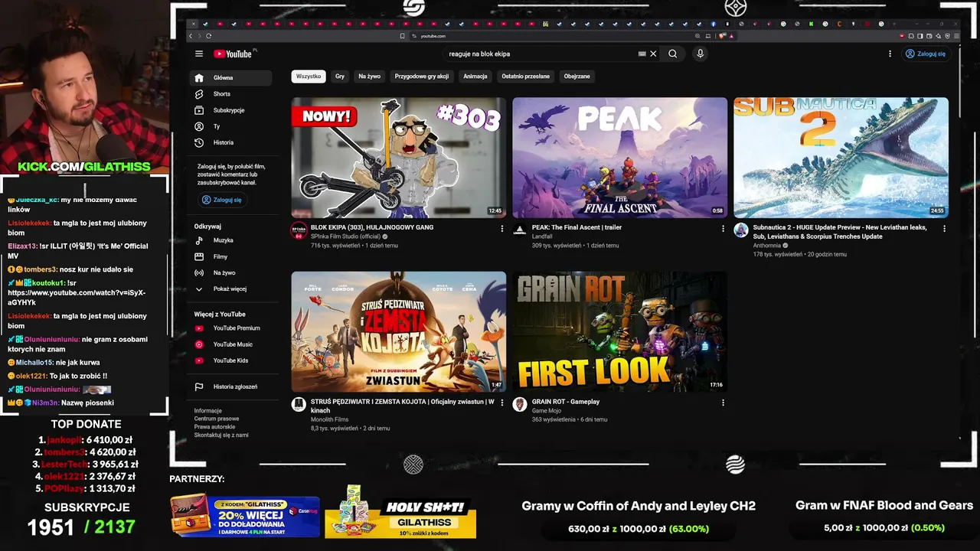Select the Ty sidebar item

pos(230,126)
